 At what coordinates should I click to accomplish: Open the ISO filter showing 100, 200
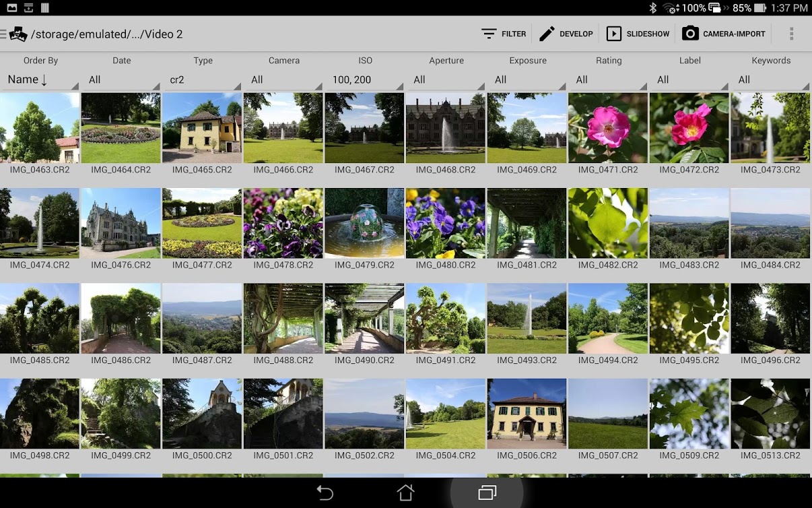pyautogui.click(x=364, y=80)
